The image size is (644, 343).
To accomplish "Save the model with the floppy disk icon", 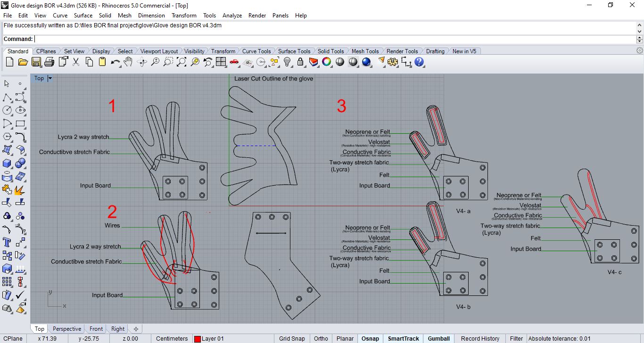I will pos(36,62).
